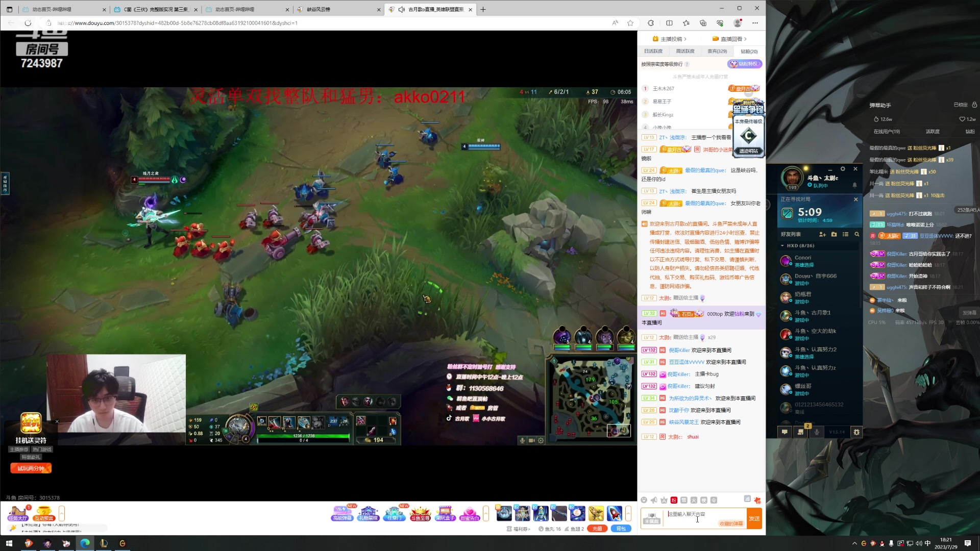Send the red rocket gift
Viewport: 980px width, 551px height.
tap(614, 513)
